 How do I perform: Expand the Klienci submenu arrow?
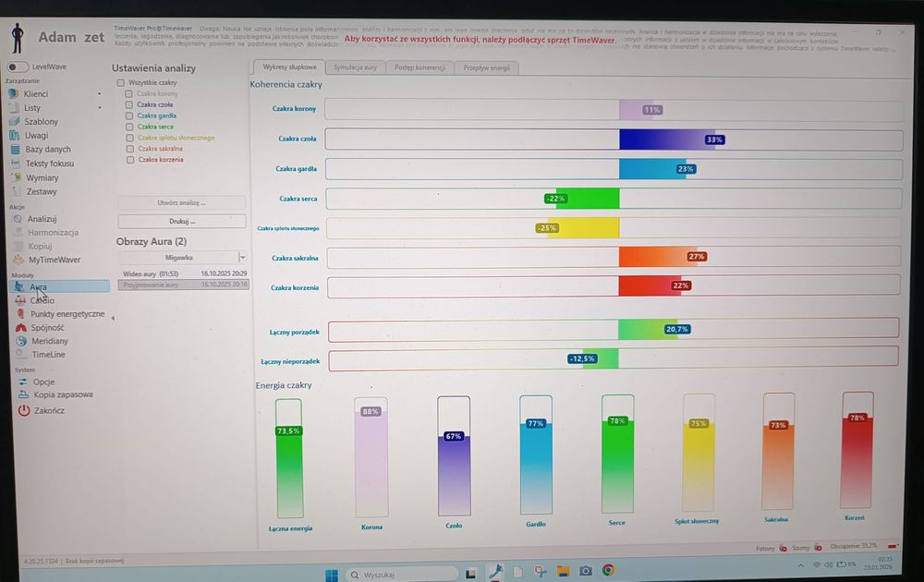click(99, 93)
